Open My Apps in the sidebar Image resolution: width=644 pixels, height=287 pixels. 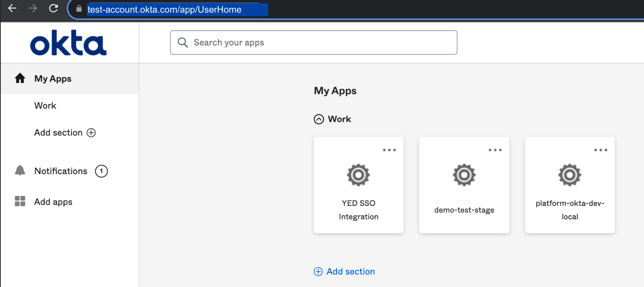tap(70, 78)
